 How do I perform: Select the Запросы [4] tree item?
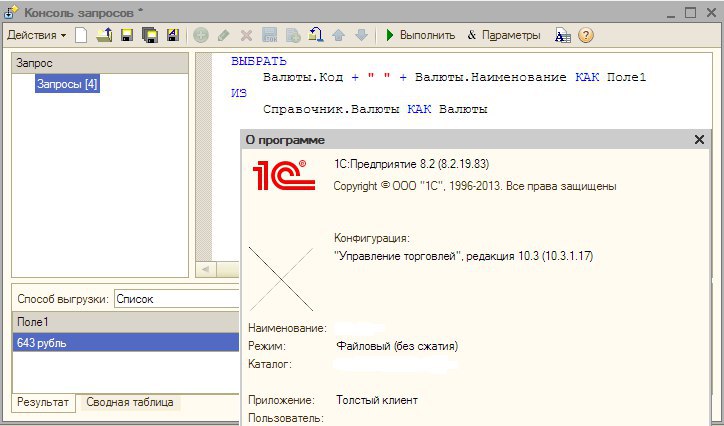[67, 84]
